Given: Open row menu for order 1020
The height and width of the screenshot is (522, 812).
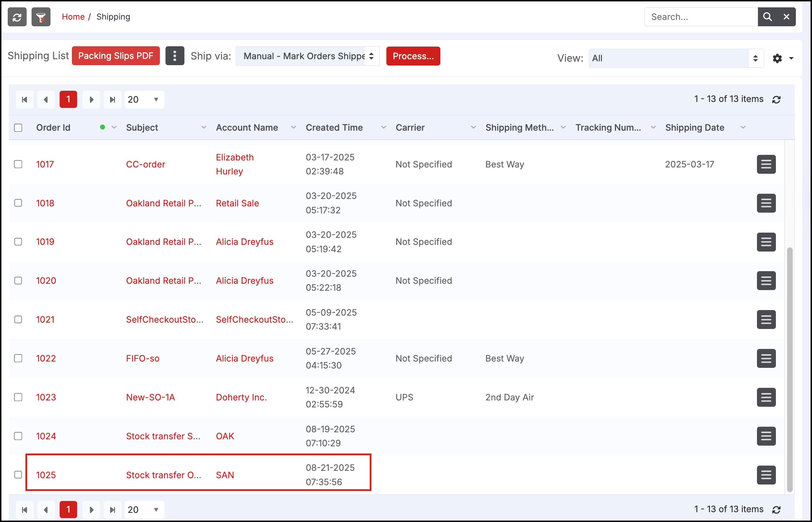Looking at the screenshot, I should pyautogui.click(x=766, y=281).
